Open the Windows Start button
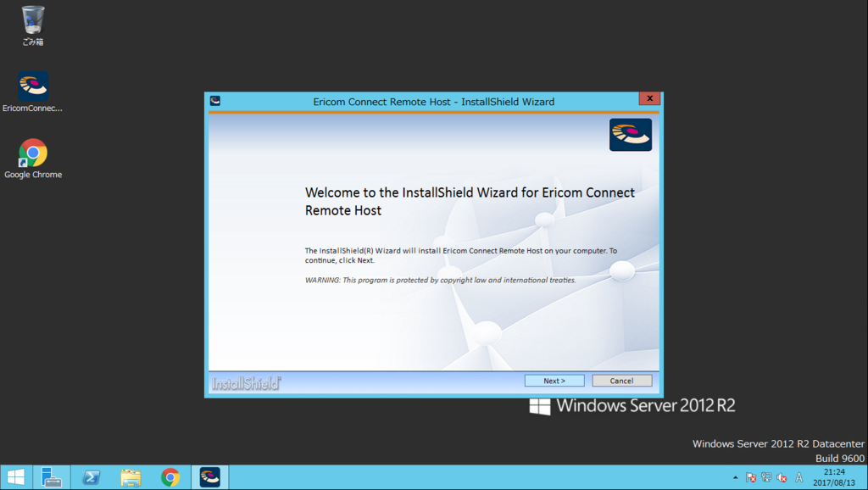Screen dimensions: 868x490 (x=15, y=477)
